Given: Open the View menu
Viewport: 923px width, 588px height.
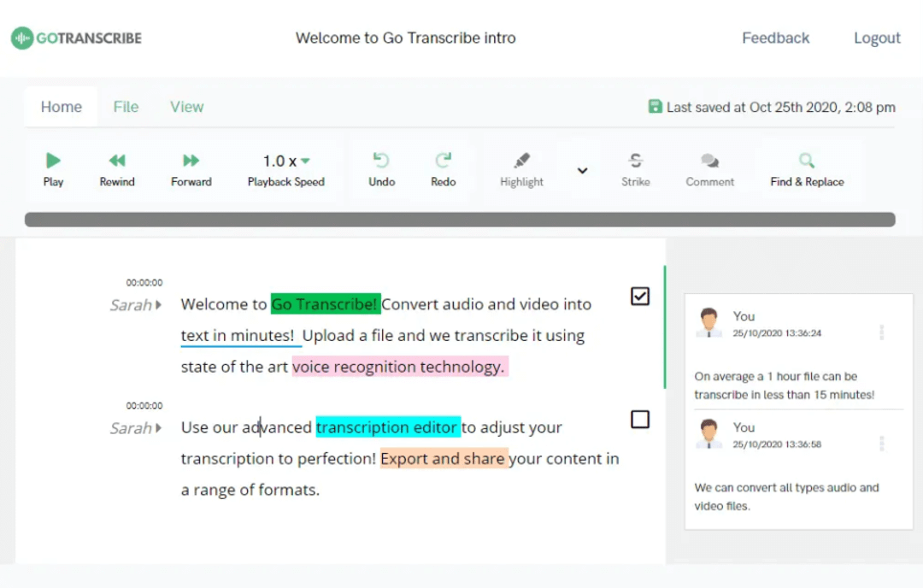Looking at the screenshot, I should click(186, 106).
